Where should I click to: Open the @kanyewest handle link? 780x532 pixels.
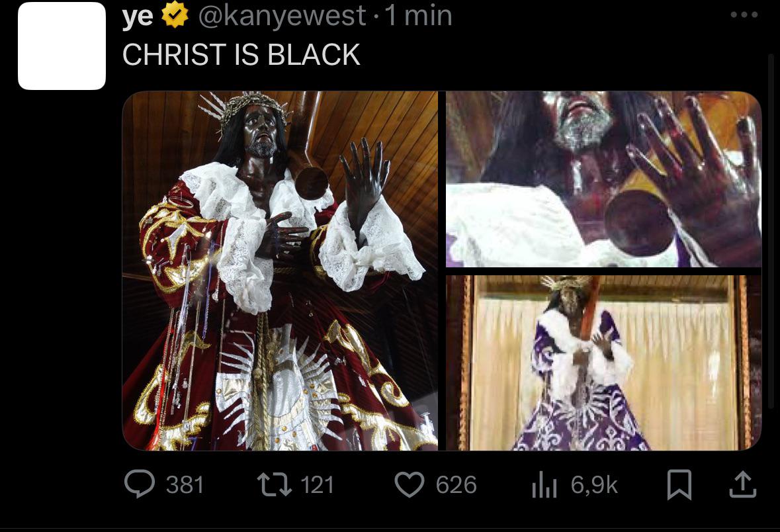pyautogui.click(x=282, y=15)
